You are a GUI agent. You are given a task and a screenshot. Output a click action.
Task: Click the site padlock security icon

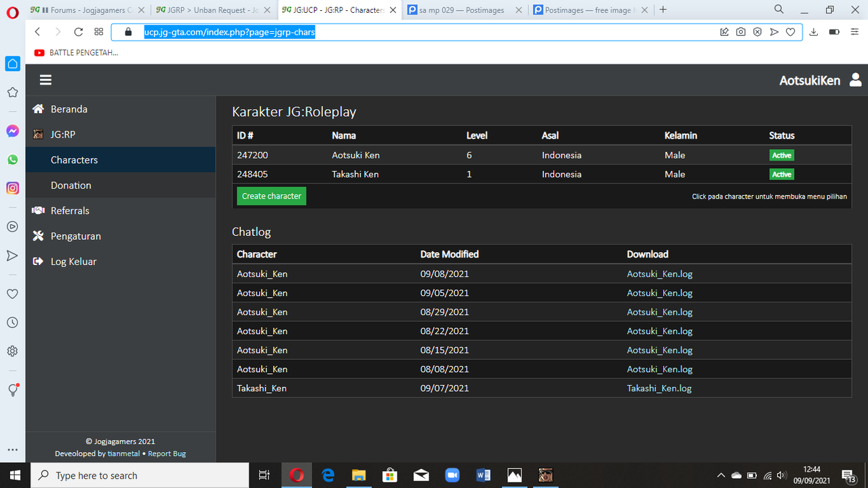[x=127, y=32]
